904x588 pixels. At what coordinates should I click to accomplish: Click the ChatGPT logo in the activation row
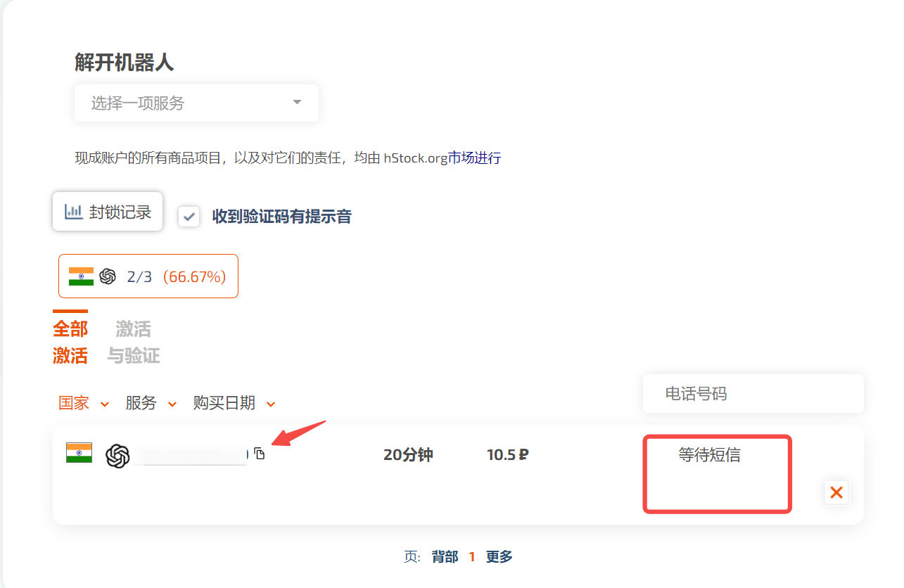117,456
